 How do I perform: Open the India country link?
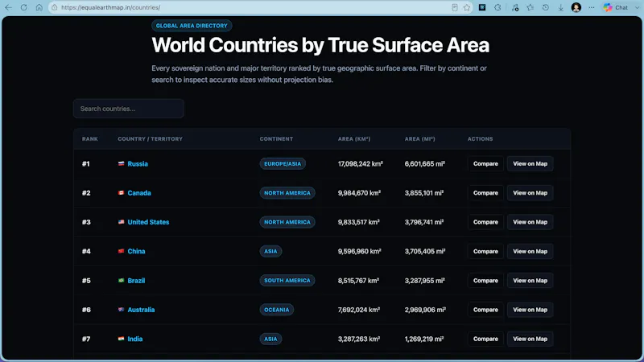pyautogui.click(x=135, y=339)
